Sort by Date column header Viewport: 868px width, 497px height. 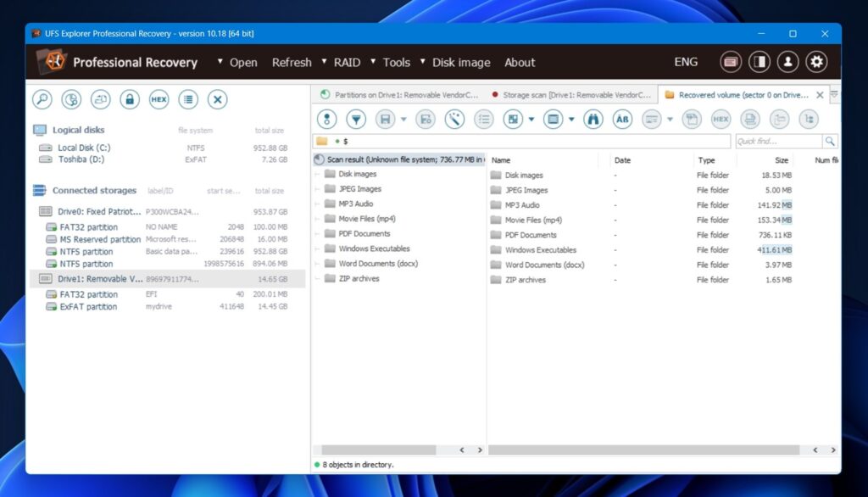(622, 160)
